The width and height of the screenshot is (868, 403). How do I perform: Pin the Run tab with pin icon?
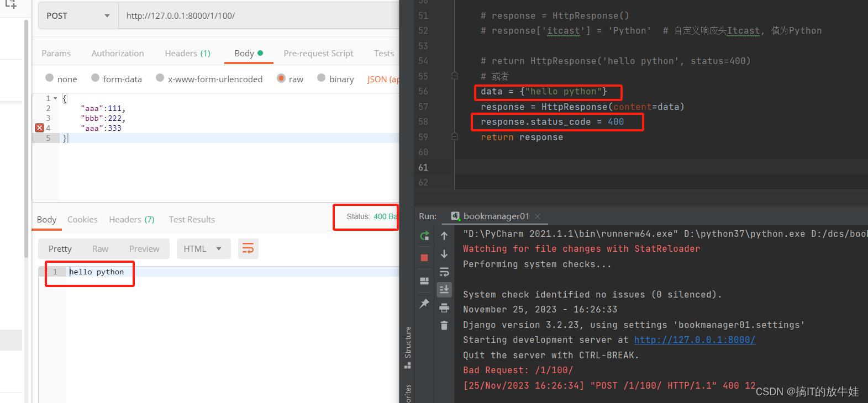(x=424, y=304)
